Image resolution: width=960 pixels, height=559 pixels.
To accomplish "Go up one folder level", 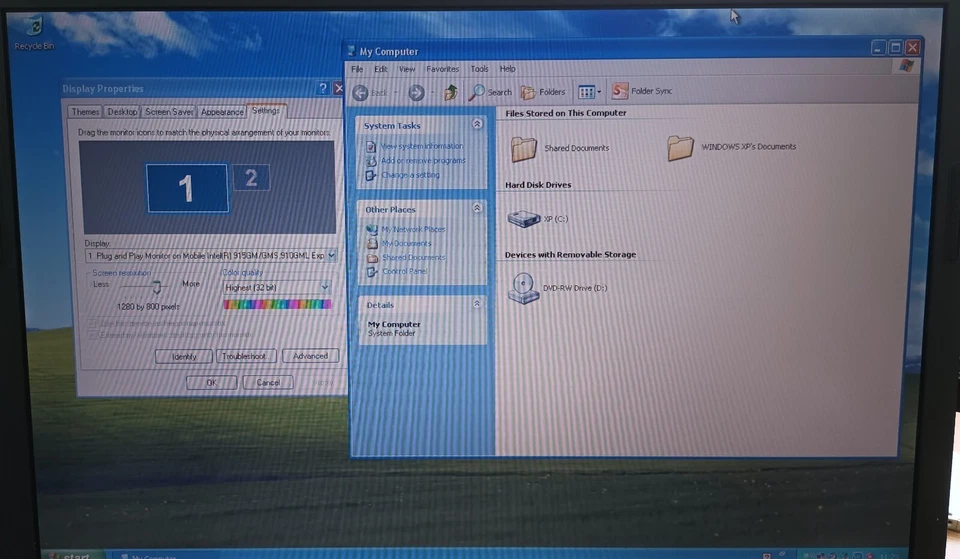I will tap(451, 92).
